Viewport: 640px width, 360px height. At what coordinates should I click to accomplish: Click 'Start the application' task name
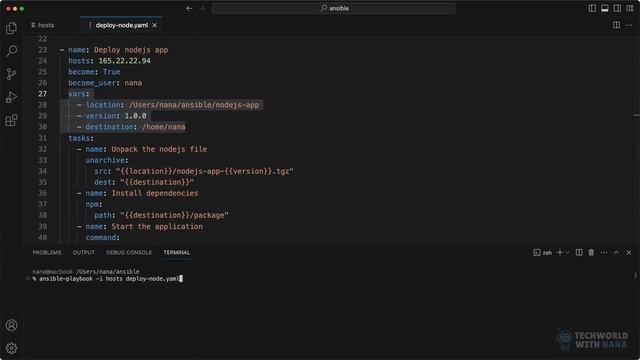pyautogui.click(x=157, y=226)
